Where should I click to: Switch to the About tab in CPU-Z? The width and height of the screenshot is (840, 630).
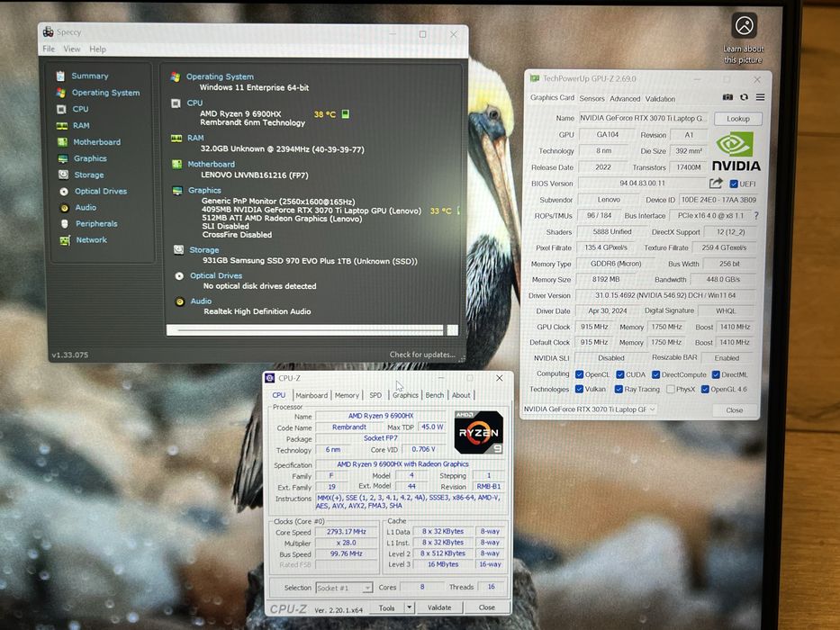pyautogui.click(x=461, y=395)
